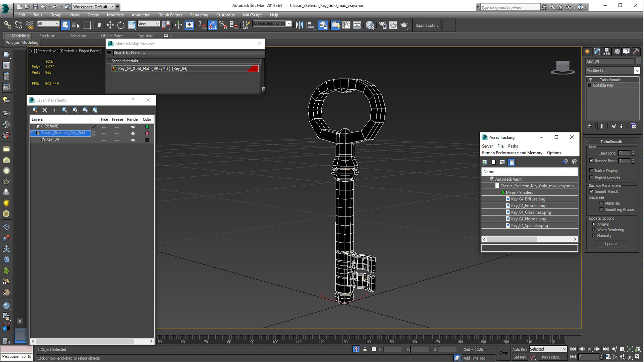Open the Create command panel tab

[587, 51]
